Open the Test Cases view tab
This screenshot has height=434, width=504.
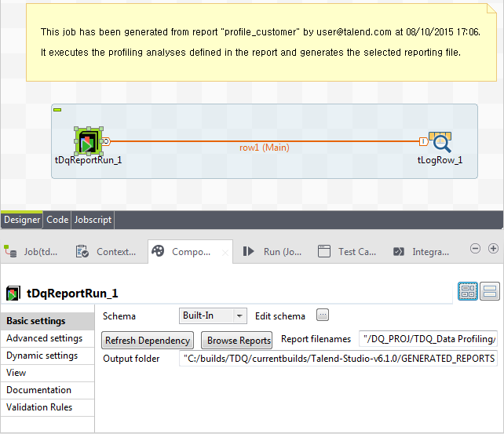click(x=347, y=252)
